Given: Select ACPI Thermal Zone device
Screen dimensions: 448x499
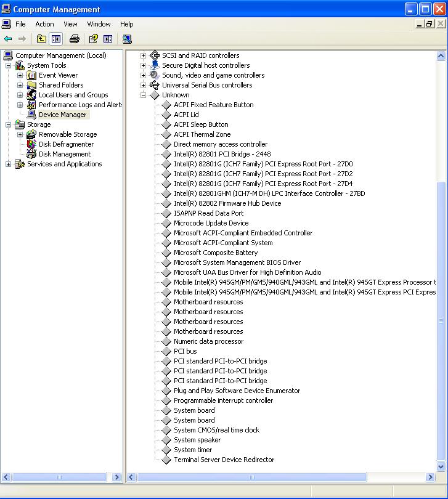Looking at the screenshot, I should point(202,134).
